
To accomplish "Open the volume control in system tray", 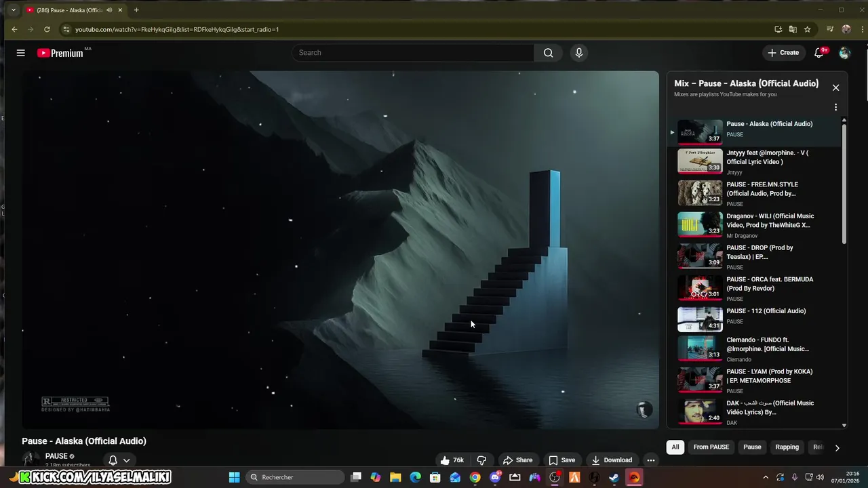I will (820, 477).
